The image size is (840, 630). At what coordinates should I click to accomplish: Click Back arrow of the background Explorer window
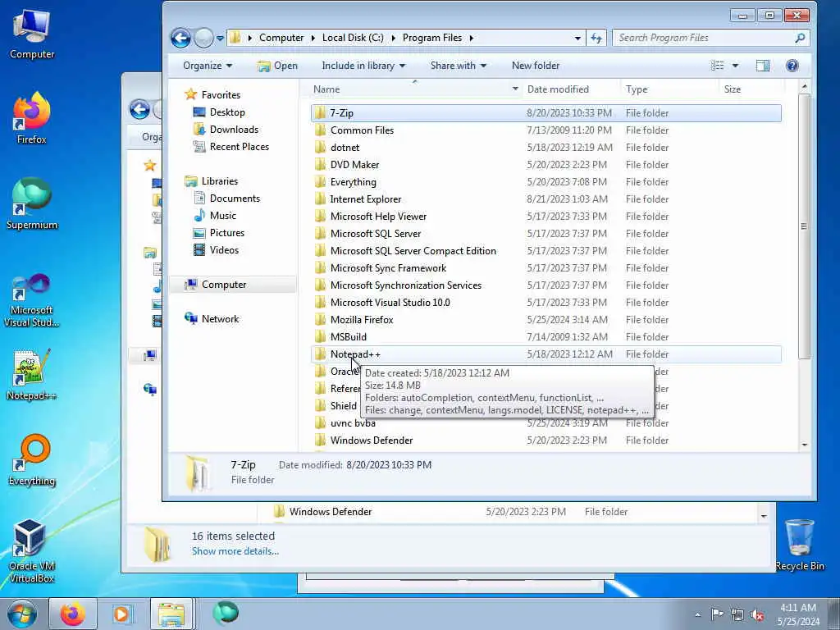139,110
